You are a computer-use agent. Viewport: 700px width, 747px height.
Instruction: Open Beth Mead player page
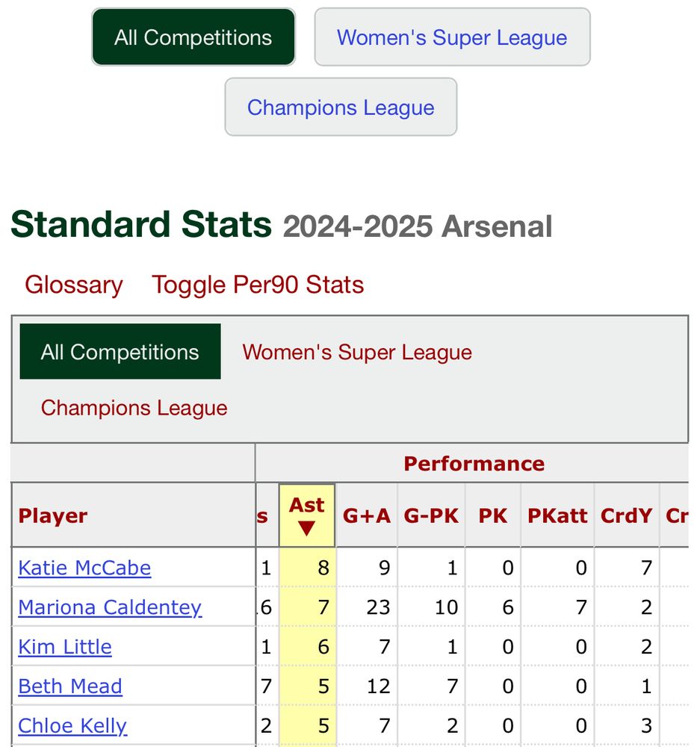(x=70, y=686)
